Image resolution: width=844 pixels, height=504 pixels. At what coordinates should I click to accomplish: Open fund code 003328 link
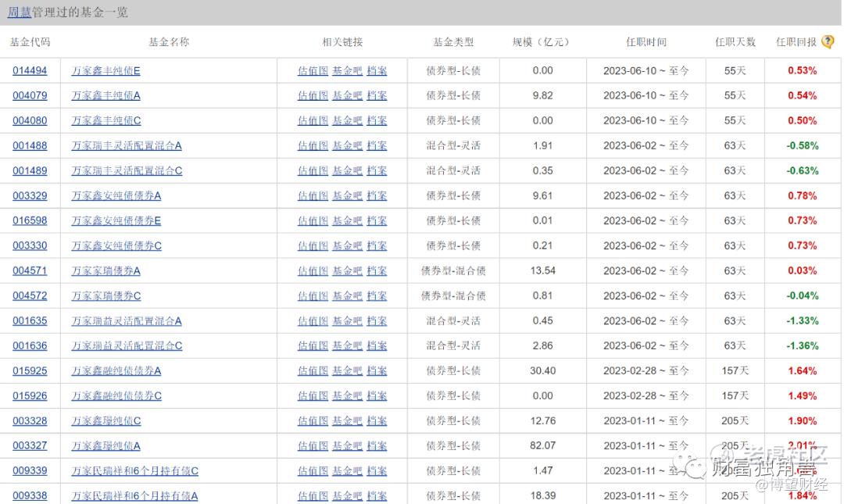[x=30, y=421]
